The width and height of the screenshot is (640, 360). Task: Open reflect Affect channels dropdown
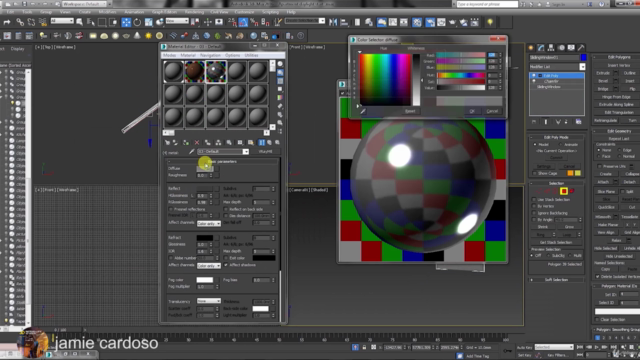[209, 223]
